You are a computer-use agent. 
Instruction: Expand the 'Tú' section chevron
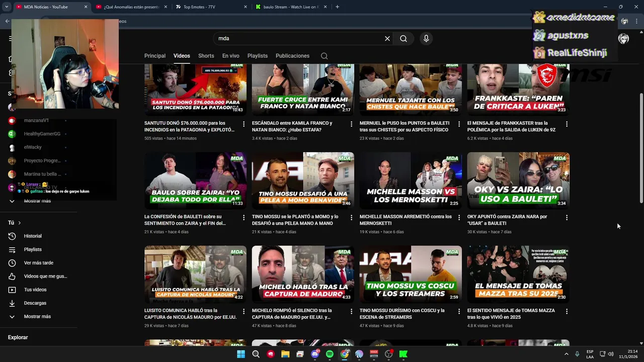coord(19,223)
